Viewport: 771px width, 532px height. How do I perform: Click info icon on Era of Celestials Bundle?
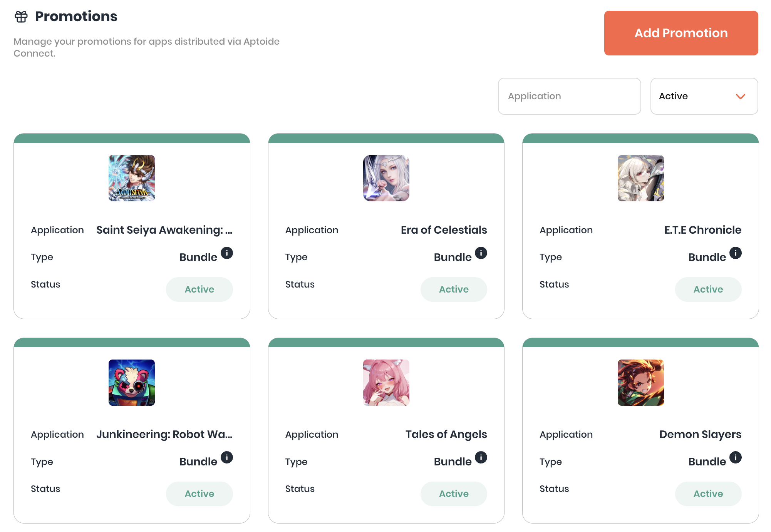tap(481, 253)
